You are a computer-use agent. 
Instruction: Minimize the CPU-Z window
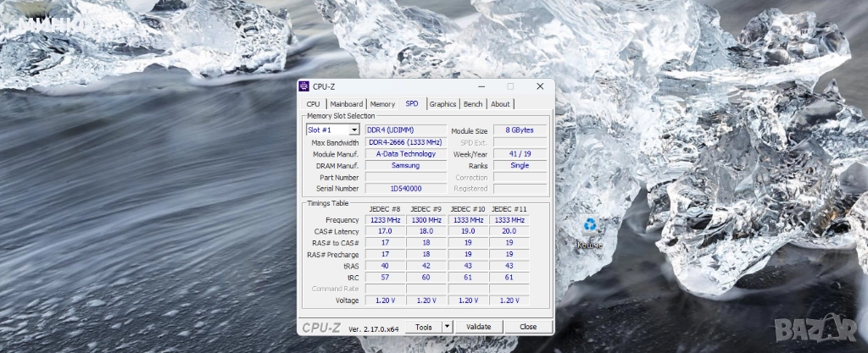point(481,86)
